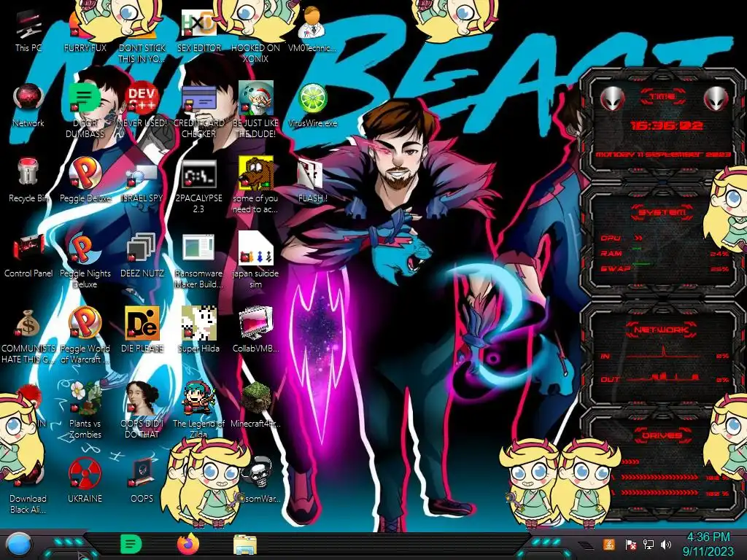747x560 pixels.
Task: Open the HxD hex editor desktop icon
Action: click(198, 31)
